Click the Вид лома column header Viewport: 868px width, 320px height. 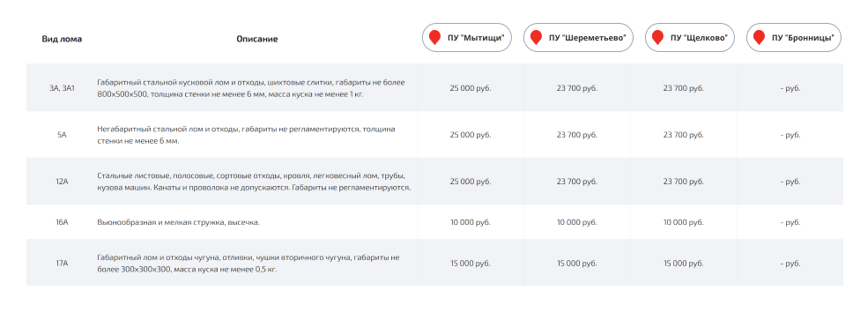pos(62,40)
